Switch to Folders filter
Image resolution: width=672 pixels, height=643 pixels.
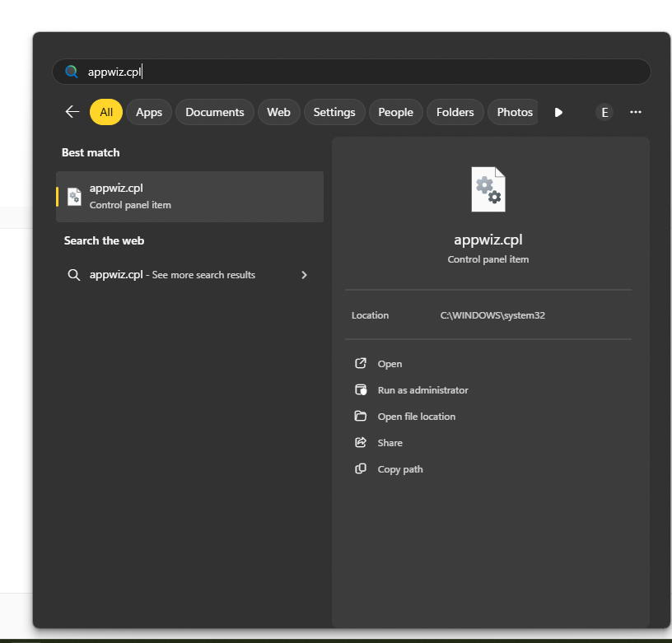[x=455, y=112]
